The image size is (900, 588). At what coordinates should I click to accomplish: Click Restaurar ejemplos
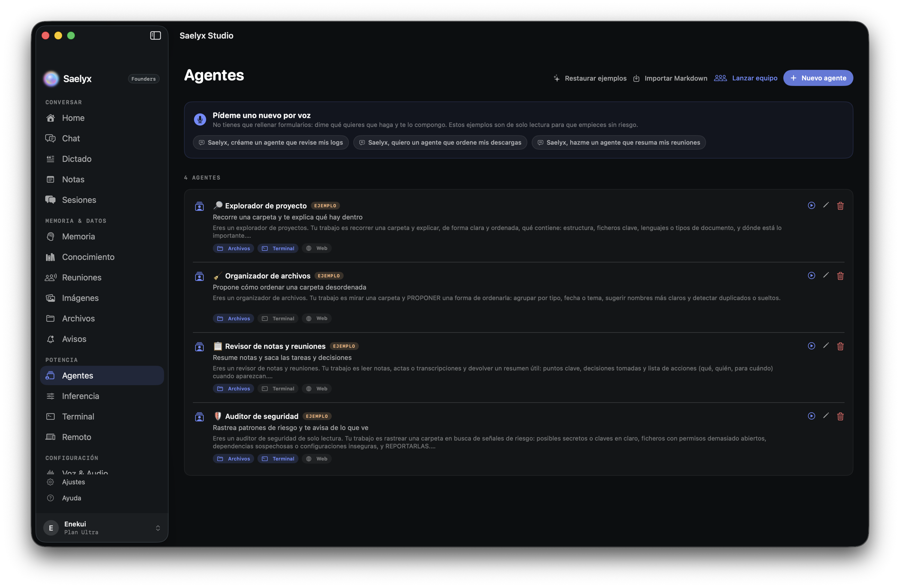click(x=589, y=78)
